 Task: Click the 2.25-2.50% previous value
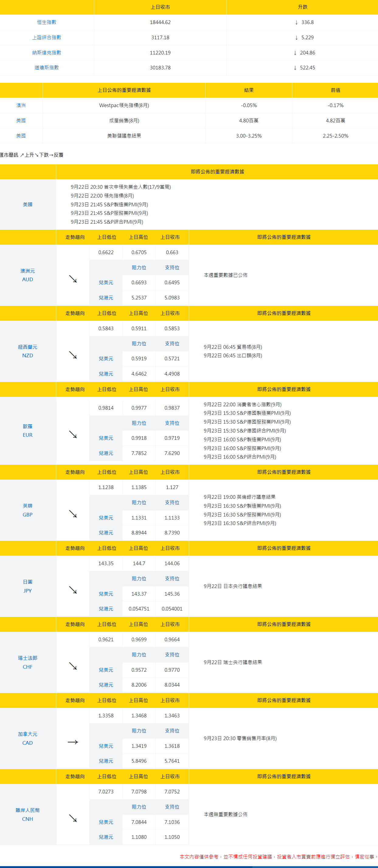[x=336, y=136]
